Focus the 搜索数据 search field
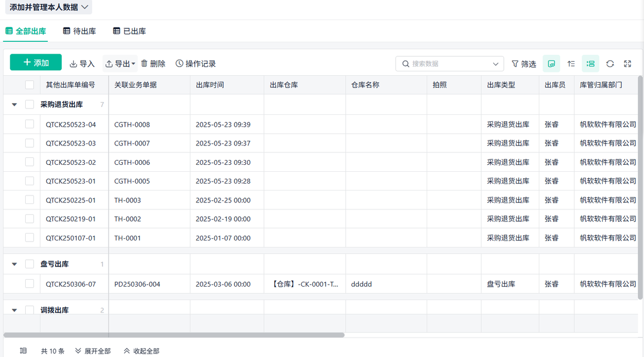 tap(450, 64)
